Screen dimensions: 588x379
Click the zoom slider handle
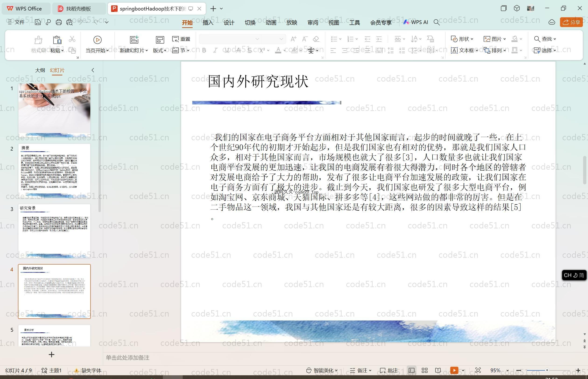(x=547, y=370)
